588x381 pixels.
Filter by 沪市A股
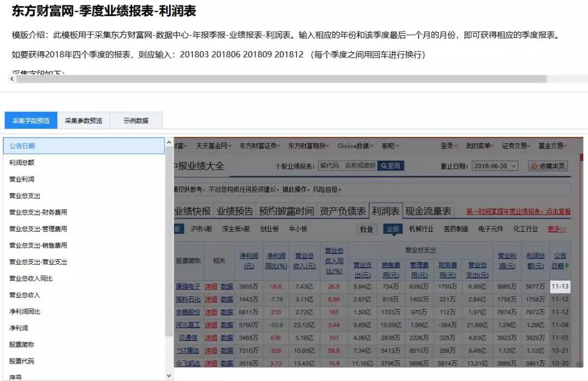point(201,229)
